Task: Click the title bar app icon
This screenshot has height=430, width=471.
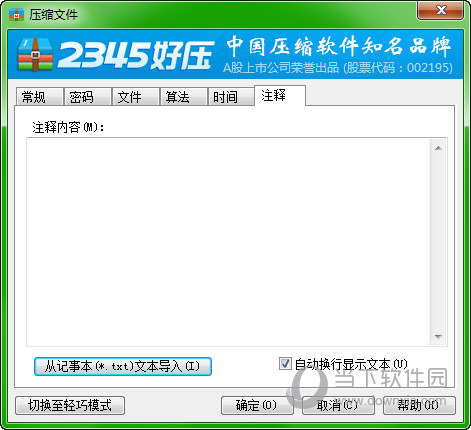Action: [x=16, y=14]
